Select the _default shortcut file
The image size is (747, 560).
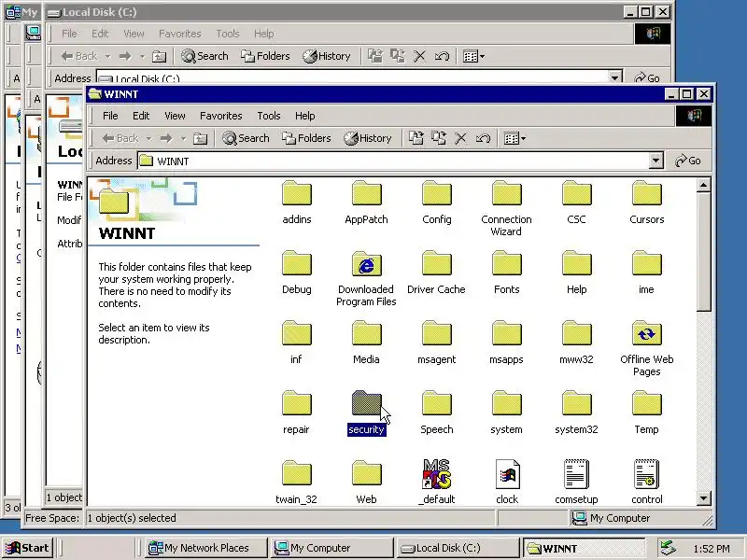(x=436, y=482)
